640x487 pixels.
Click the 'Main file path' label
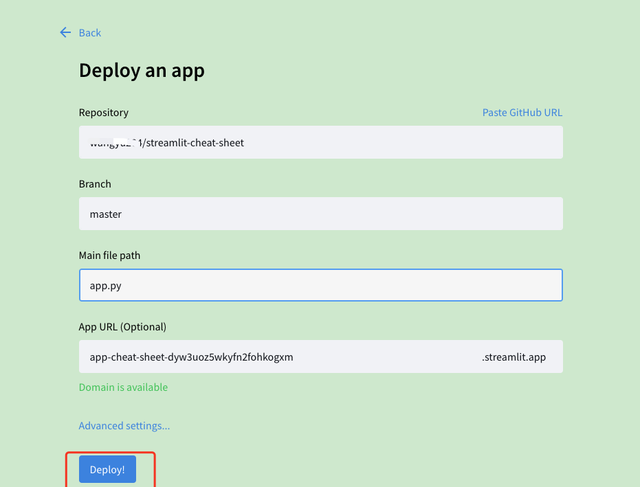(x=110, y=255)
